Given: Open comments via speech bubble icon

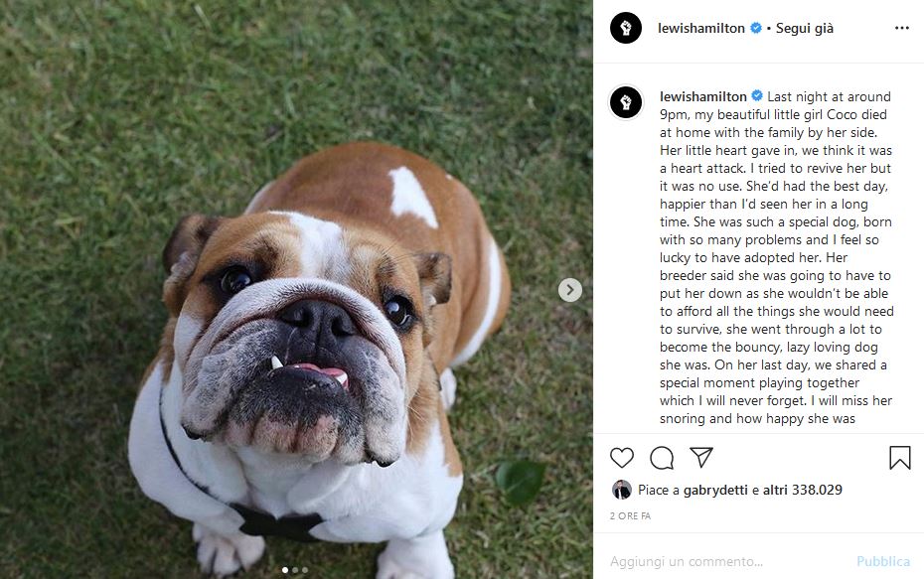Looking at the screenshot, I should [662, 458].
